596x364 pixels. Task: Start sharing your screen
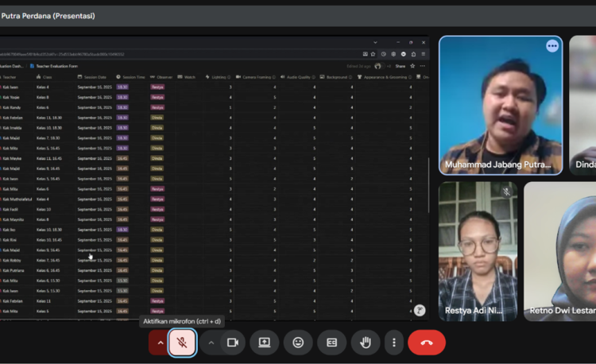point(265,343)
